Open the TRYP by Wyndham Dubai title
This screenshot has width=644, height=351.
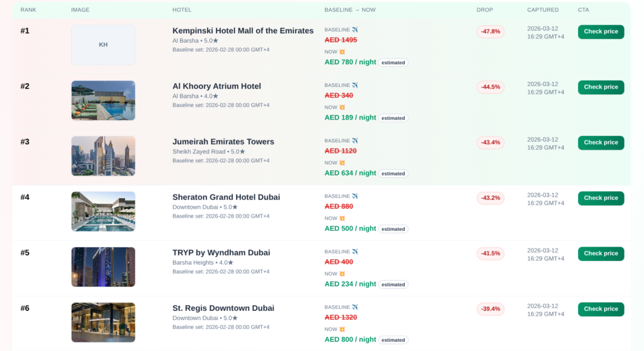221,253
